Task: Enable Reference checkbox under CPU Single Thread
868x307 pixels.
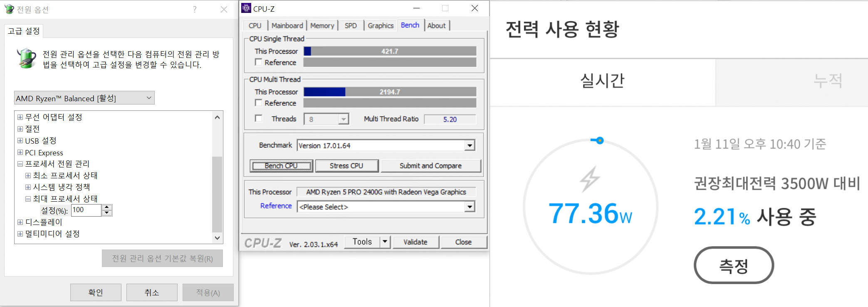Action: point(258,62)
